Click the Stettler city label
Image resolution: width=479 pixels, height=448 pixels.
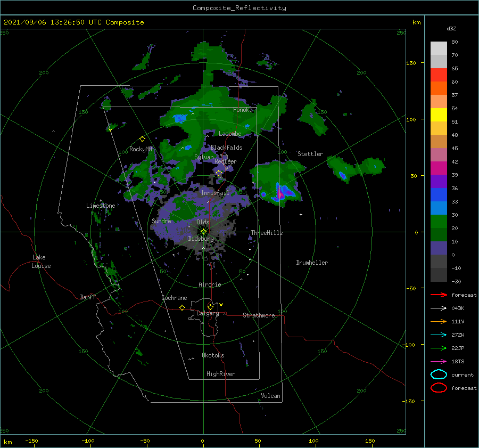pyautogui.click(x=310, y=154)
